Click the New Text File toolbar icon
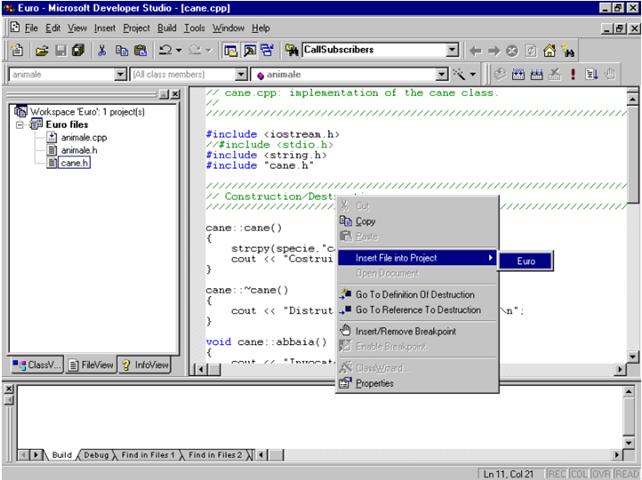This screenshot has width=642, height=480. 17,50
